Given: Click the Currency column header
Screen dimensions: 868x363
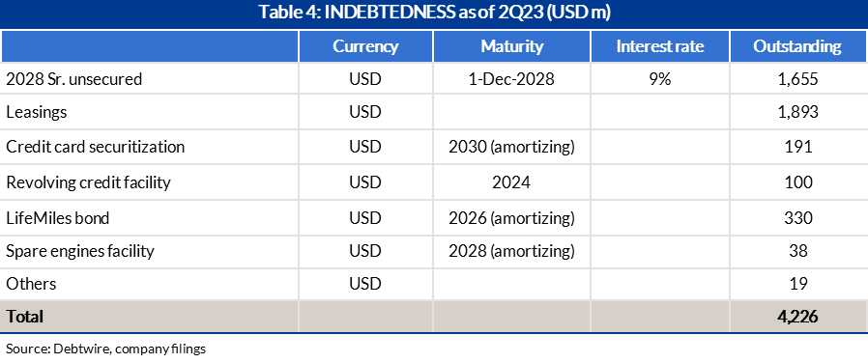Looking at the screenshot, I should click(x=365, y=46).
